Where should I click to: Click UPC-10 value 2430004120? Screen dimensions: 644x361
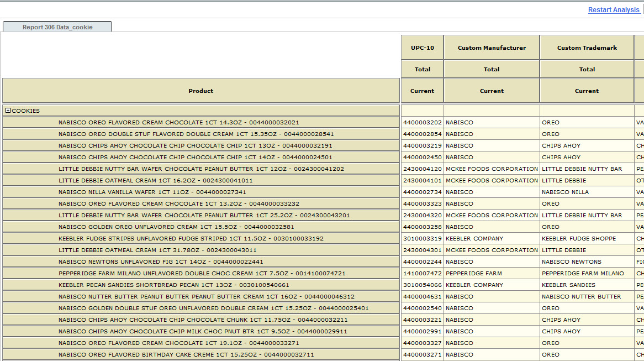[422, 169]
